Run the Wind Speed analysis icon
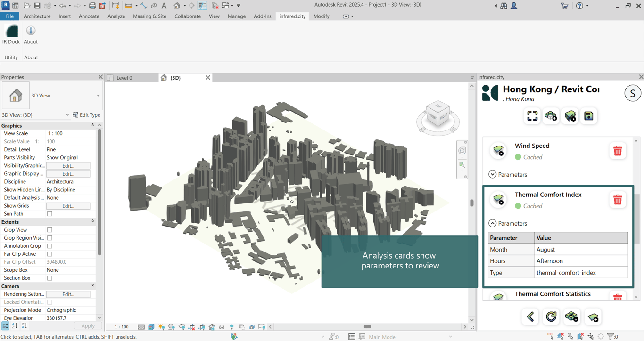Screen dimensions: 644x341 pos(498,151)
